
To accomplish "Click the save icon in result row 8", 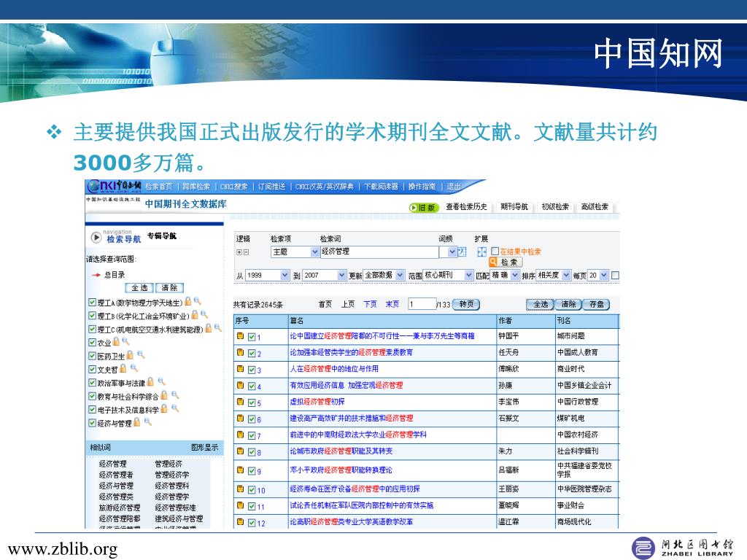I will pos(241,451).
